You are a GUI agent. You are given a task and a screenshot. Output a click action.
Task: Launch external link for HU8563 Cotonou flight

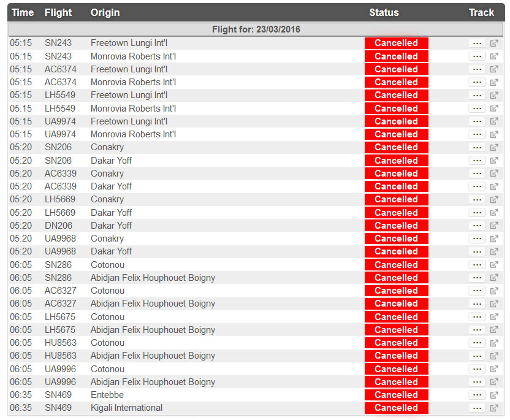coord(494,343)
